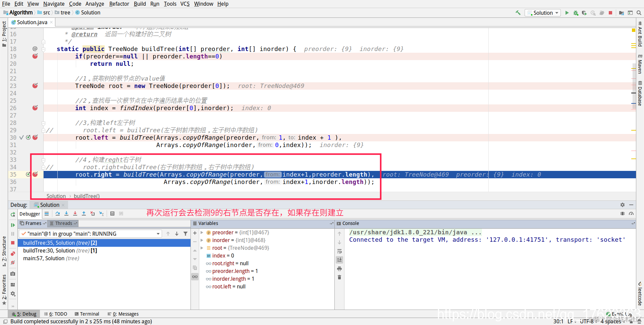Print the console output with printer icon
Screen dimensions: 644x325
(x=339, y=269)
